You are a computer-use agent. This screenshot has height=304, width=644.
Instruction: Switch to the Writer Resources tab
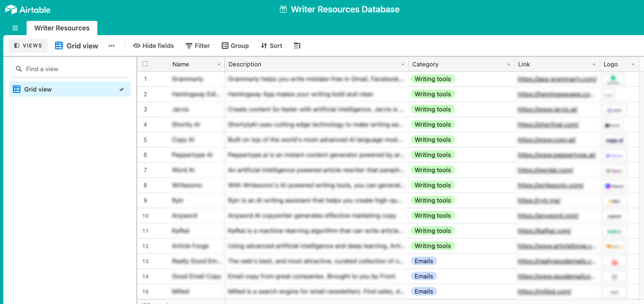point(62,28)
